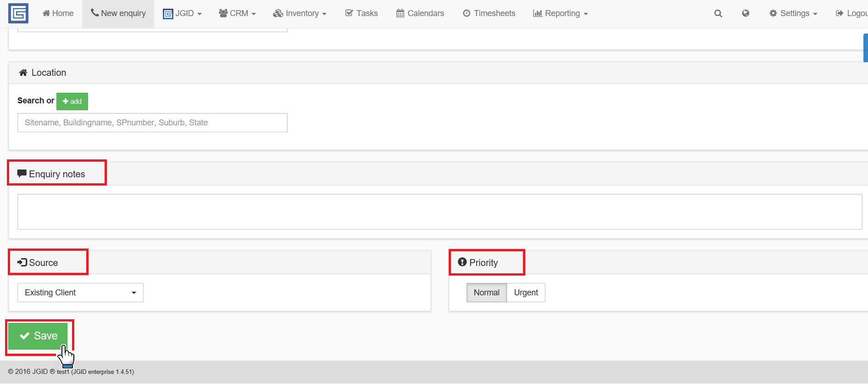Click the Enquiry notes speech bubble icon
The height and width of the screenshot is (384, 868).
[22, 174]
